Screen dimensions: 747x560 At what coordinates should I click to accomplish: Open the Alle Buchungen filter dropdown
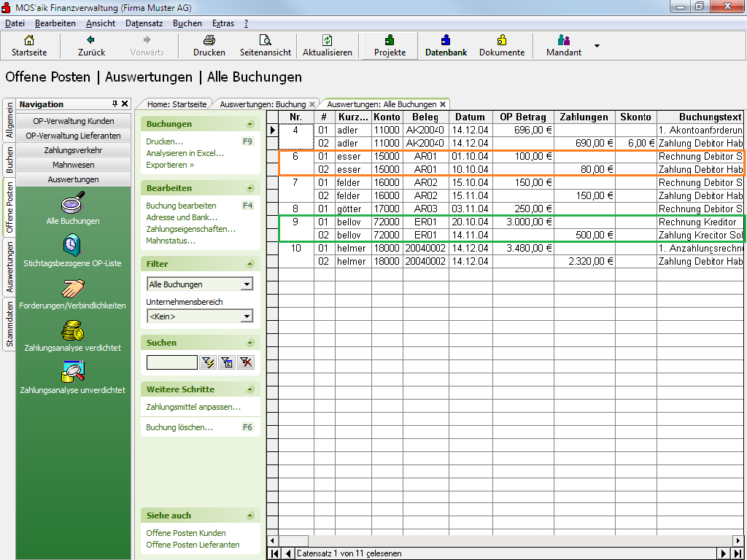247,284
